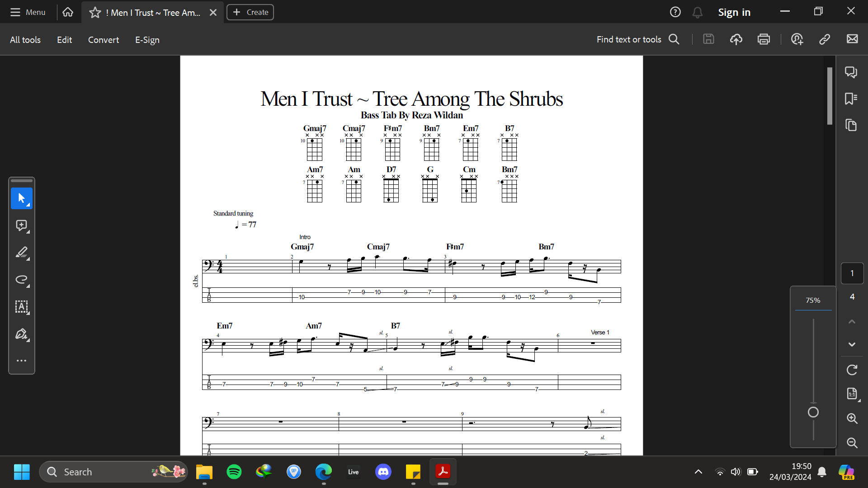Click the taskbar Search box
This screenshot has height=488, width=868.
tap(113, 472)
